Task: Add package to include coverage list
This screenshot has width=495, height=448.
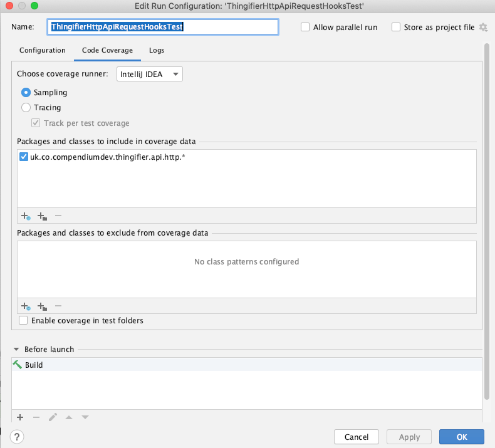Action: point(42,216)
